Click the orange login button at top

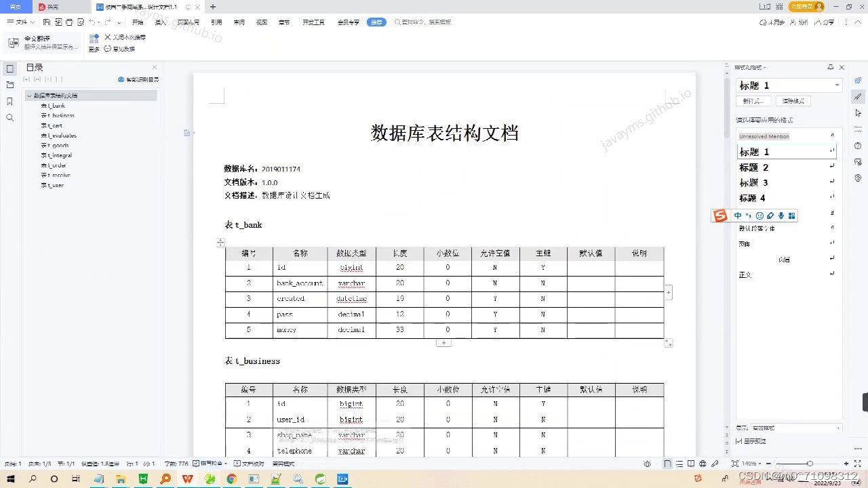[806, 7]
